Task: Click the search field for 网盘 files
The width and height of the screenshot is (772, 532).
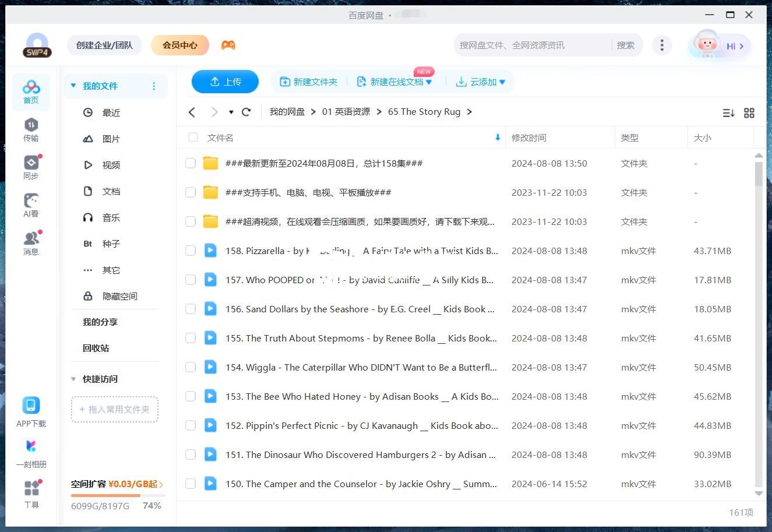Action: pos(530,45)
